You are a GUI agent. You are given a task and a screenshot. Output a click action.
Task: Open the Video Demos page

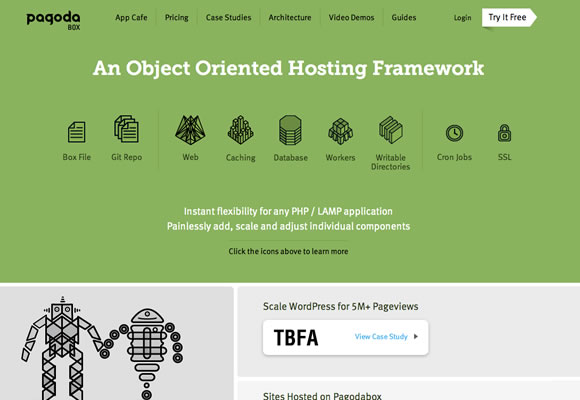pos(351,17)
